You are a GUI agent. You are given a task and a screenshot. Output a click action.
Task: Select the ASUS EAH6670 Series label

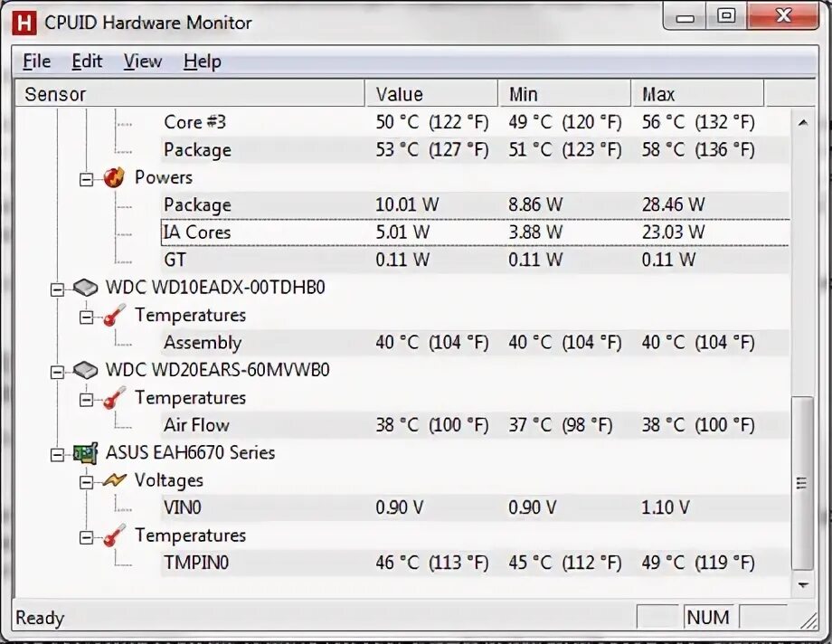(190, 453)
